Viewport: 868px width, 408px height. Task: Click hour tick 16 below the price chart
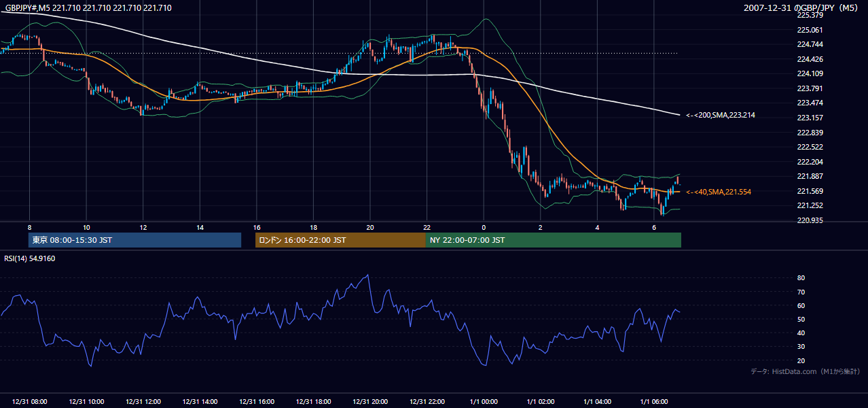pos(257,227)
